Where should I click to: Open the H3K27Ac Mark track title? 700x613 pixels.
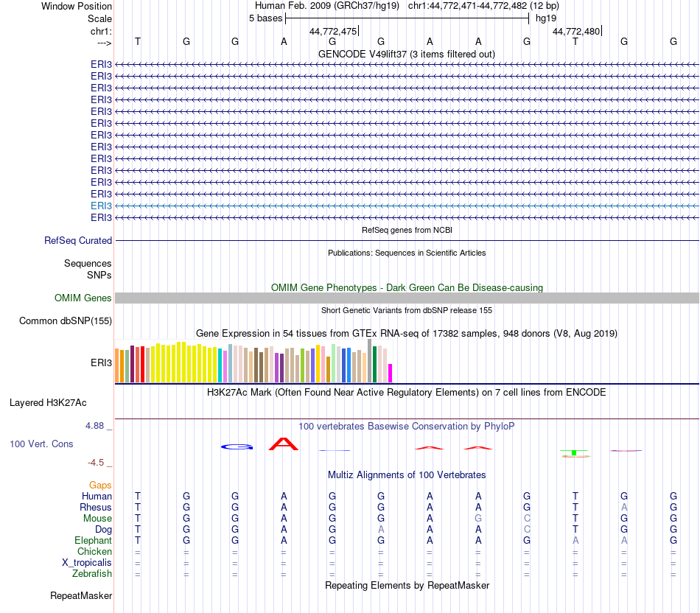(x=407, y=393)
